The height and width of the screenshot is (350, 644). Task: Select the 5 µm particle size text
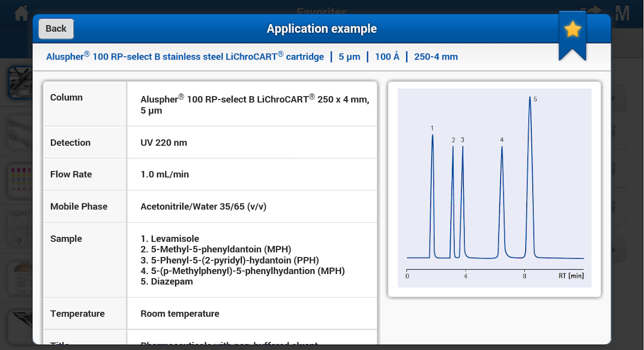(x=349, y=57)
